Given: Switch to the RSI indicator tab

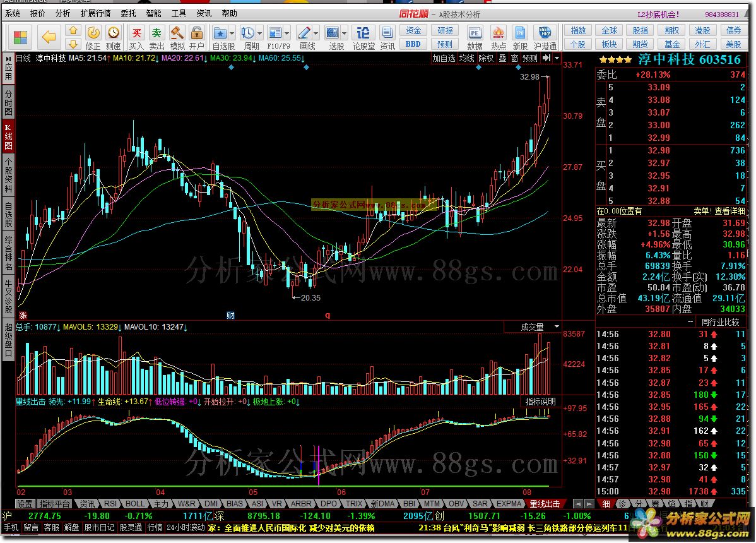Looking at the screenshot, I should click(110, 503).
